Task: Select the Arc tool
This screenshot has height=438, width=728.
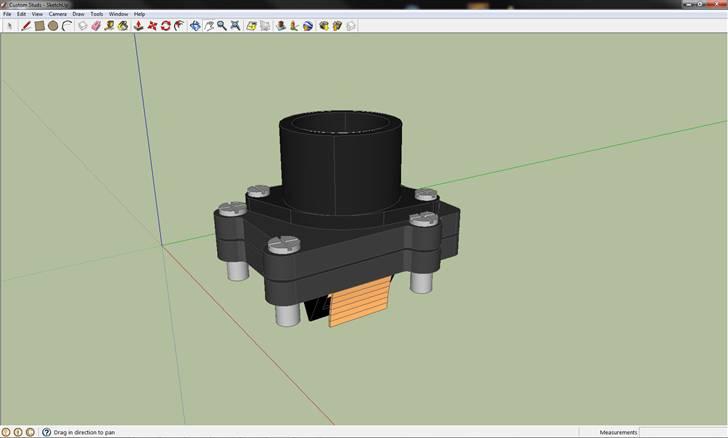Action: [66, 26]
